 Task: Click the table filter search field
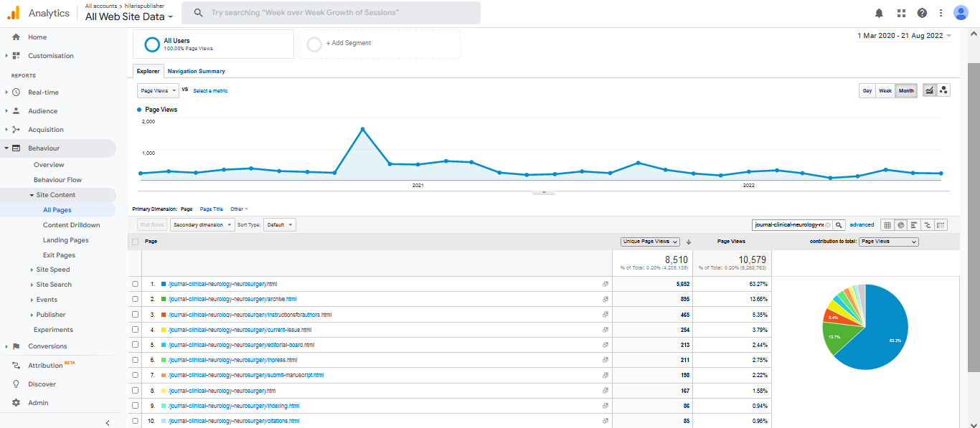point(789,225)
